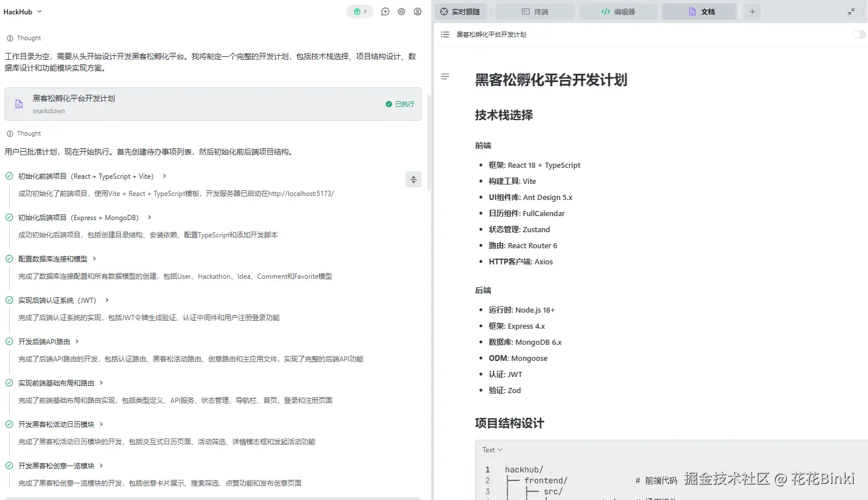This screenshot has height=500, width=868.
Task: Click the 运行时: Node.js 18+ list item
Action: [522, 310]
